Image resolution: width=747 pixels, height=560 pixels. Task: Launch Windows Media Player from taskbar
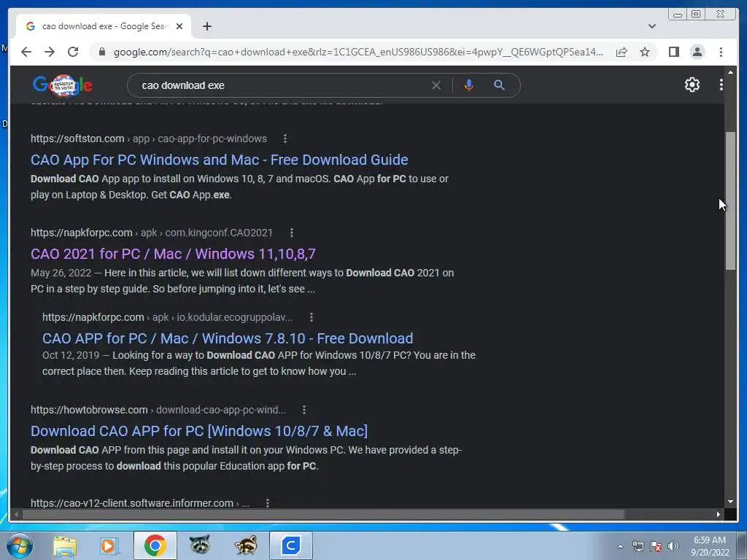[x=109, y=545]
